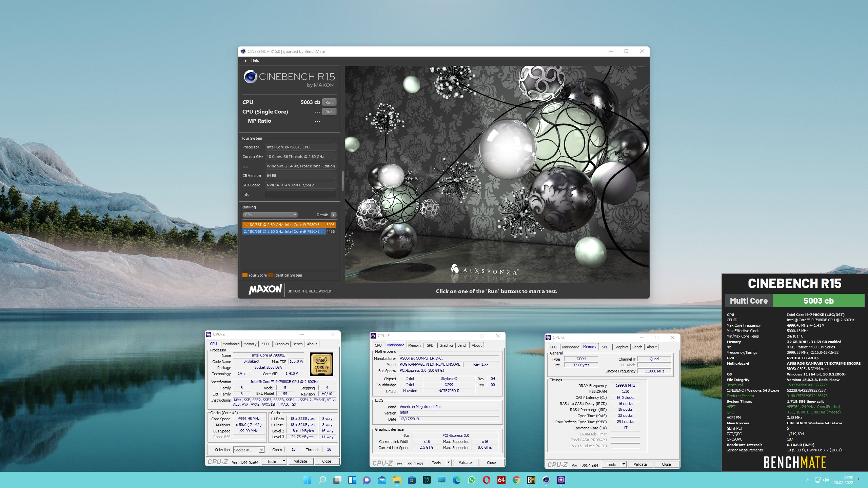Click the Intel Core i9 Extreme badge
Screen dimensions: 868x488
pos(321,364)
